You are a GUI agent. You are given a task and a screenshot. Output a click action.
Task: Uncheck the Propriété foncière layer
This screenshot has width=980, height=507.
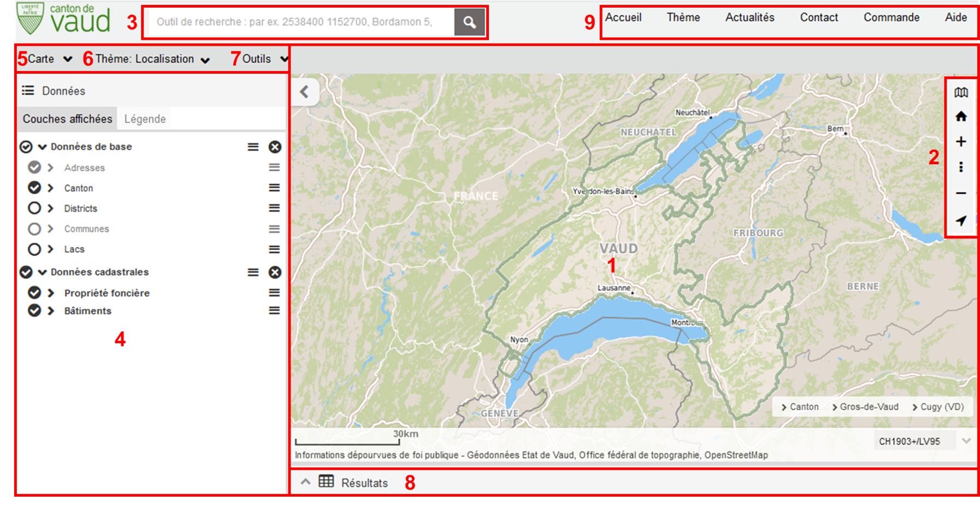click(34, 293)
